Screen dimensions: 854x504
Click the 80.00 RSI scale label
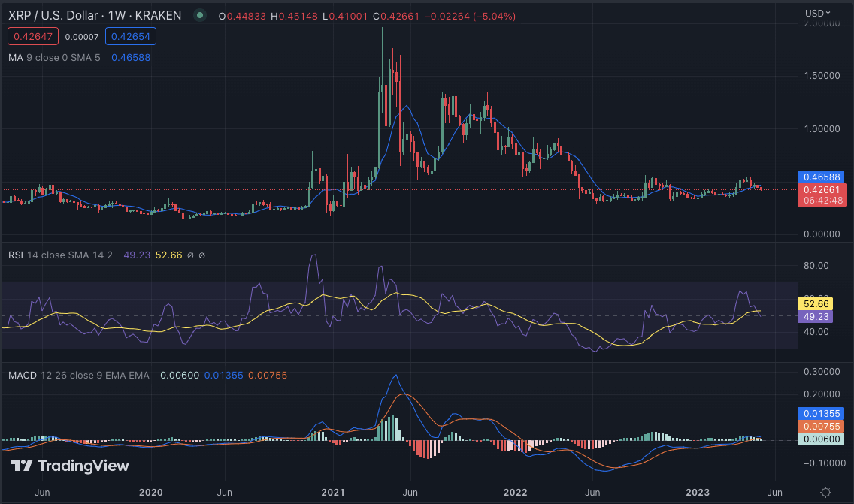[816, 266]
